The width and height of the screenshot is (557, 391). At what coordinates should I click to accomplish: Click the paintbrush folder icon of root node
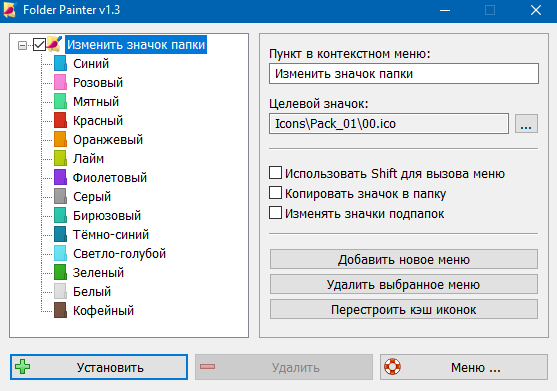[x=54, y=44]
